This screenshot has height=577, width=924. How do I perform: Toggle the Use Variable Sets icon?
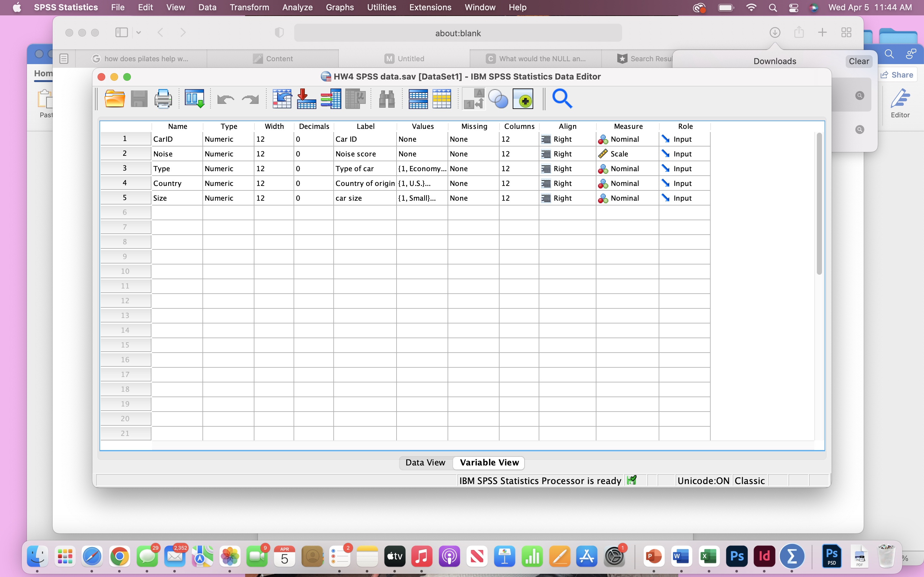coord(498,99)
